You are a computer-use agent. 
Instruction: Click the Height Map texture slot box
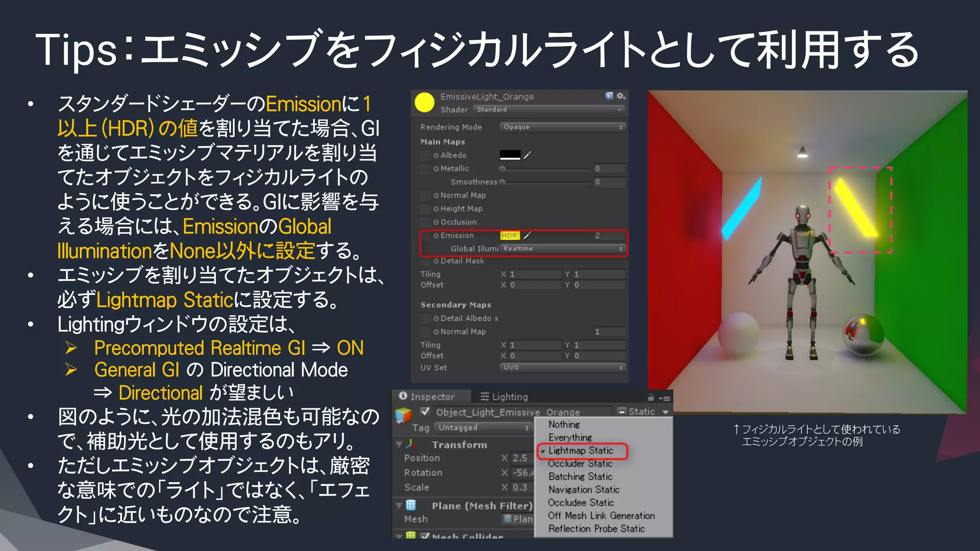(x=425, y=209)
